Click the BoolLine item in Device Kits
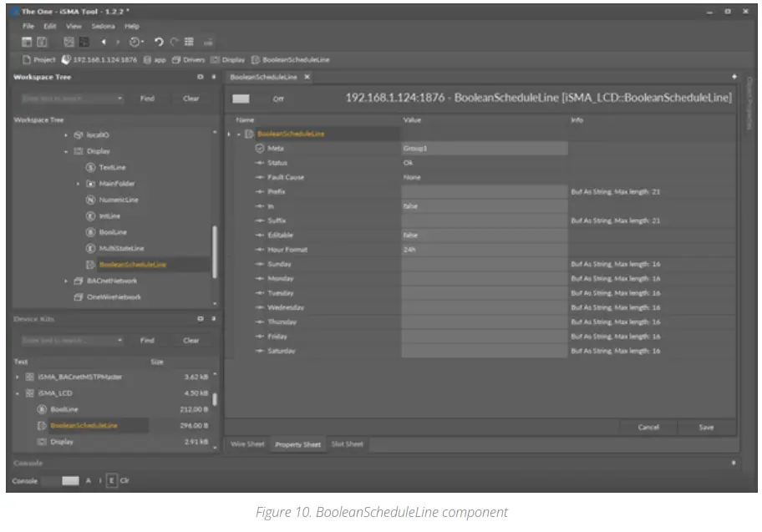762x532 pixels. tap(63, 409)
